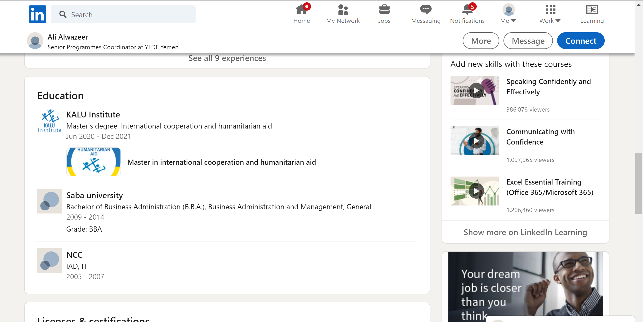The image size is (644, 322).
Task: Check the Notifications bell icon
Action: coord(467,10)
